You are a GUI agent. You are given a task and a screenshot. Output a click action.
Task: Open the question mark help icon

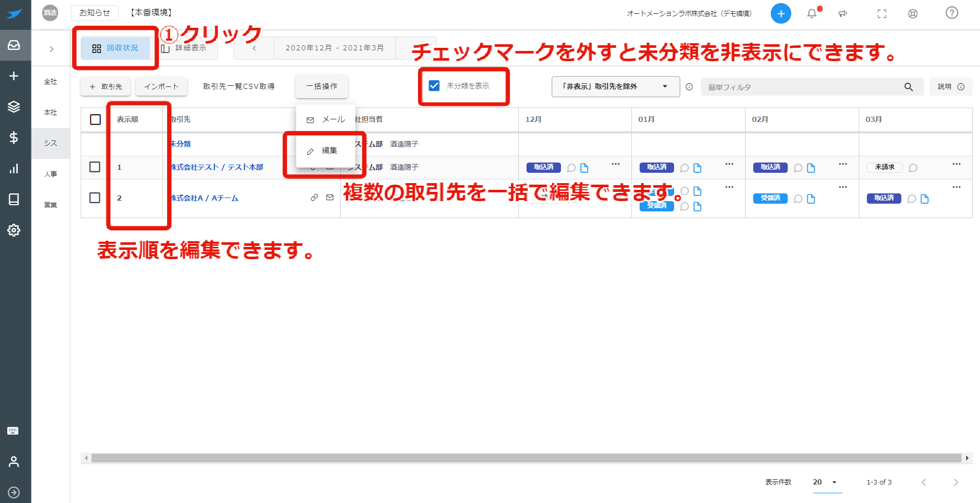click(x=952, y=13)
